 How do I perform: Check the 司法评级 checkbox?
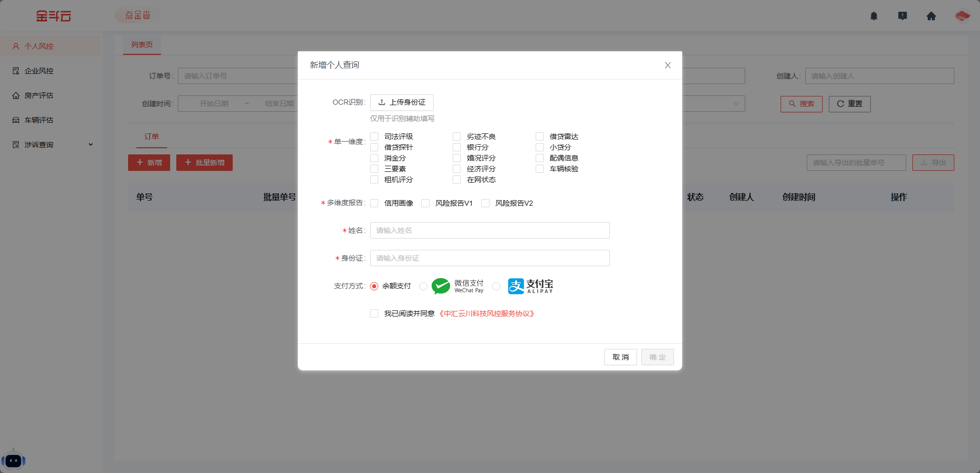point(374,136)
